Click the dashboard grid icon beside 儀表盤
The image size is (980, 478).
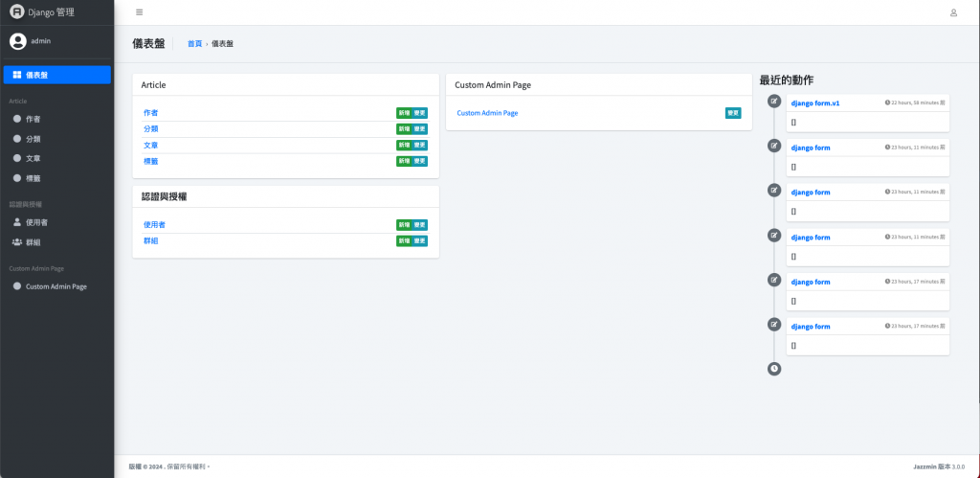[x=17, y=75]
